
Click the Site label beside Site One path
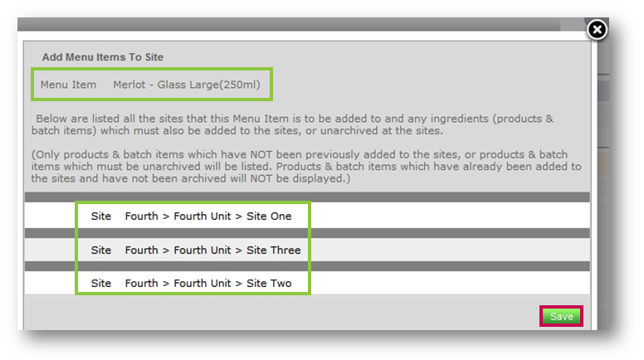tap(101, 216)
